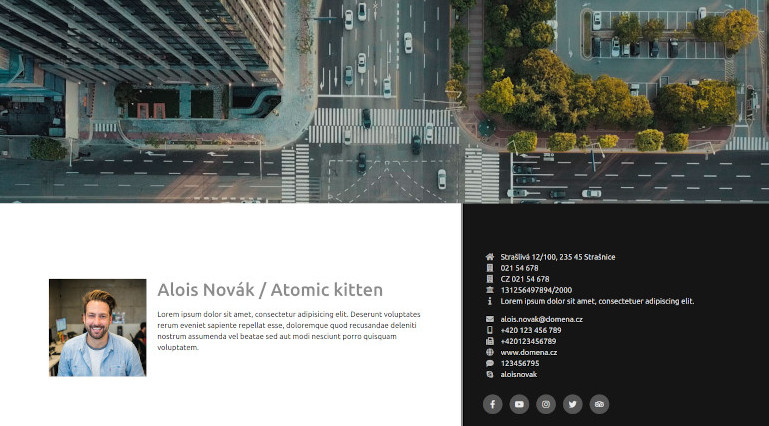Screen dimensions: 769x426
Task: Click the globe icon beside www.domena.cz
Action: point(490,352)
